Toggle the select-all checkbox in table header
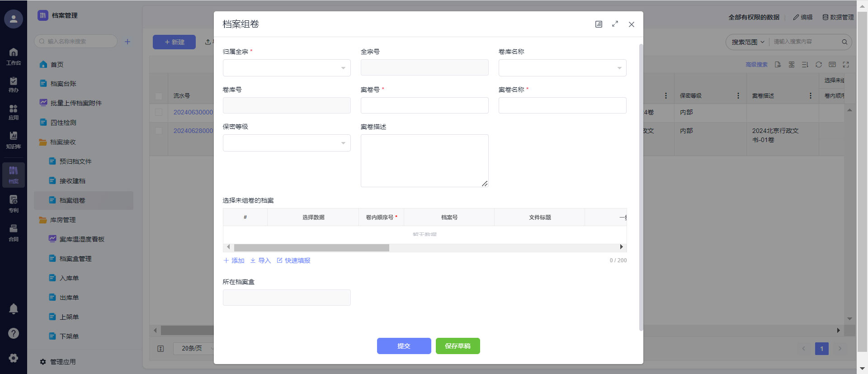868x374 pixels. click(x=159, y=96)
